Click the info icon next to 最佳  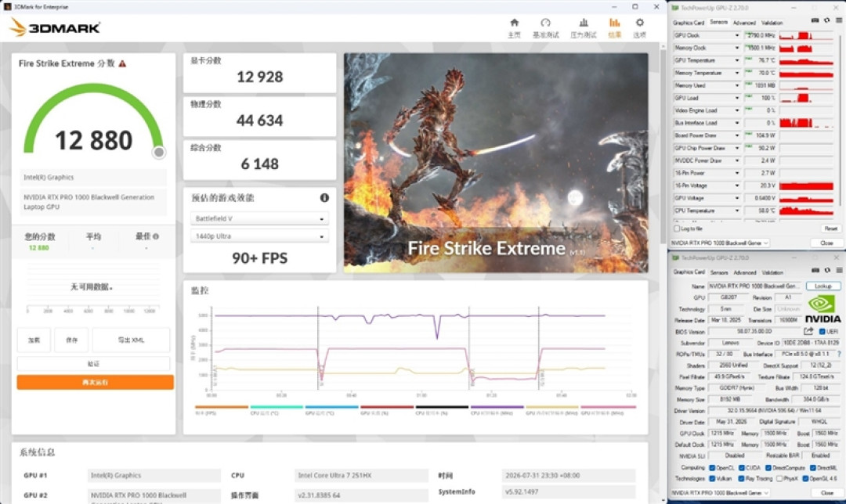pyautogui.click(x=156, y=236)
